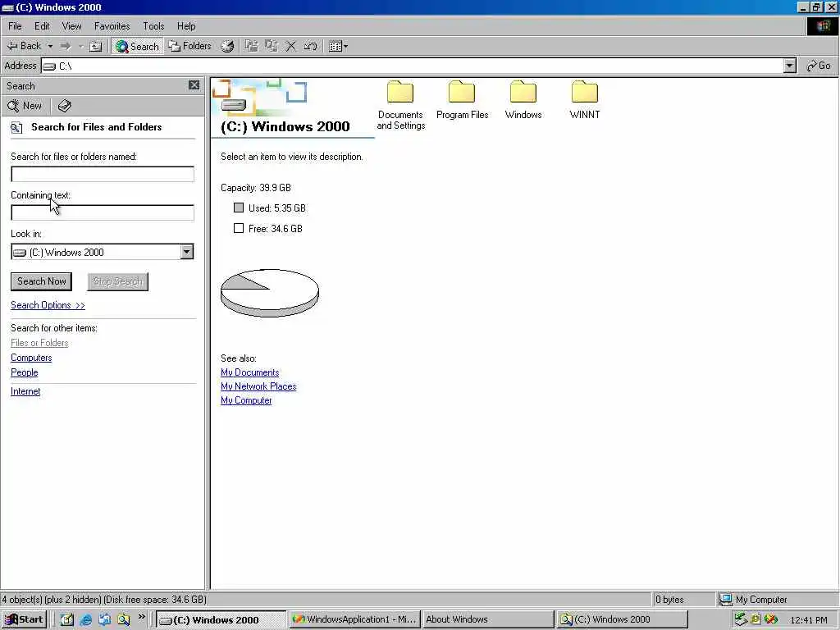The height and width of the screenshot is (630, 840).
Task: Expand the Address bar dropdown arrow
Action: click(x=790, y=66)
